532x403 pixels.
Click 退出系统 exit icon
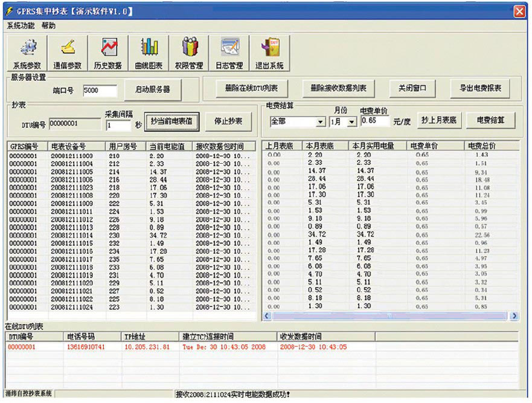click(270, 53)
